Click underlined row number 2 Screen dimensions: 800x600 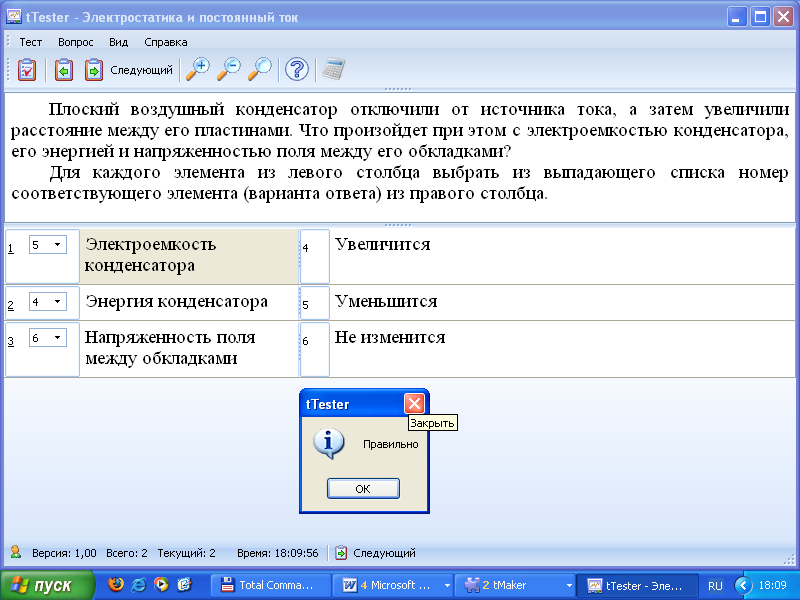point(11,306)
